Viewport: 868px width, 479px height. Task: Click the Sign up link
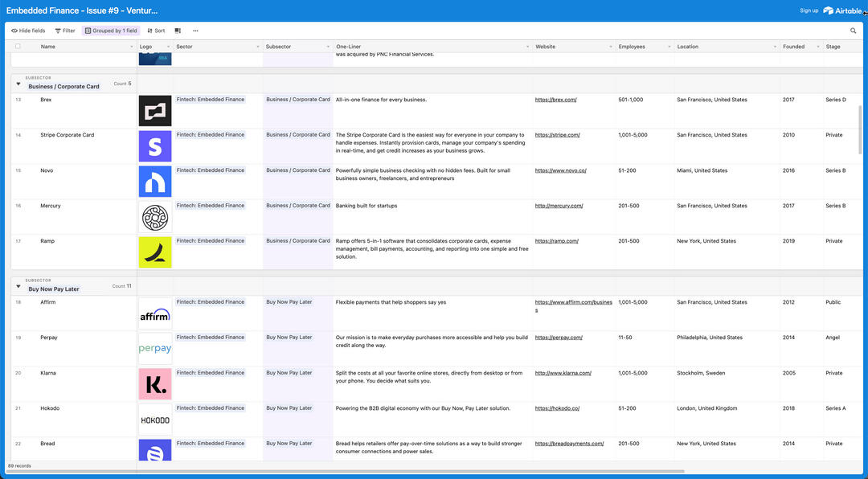point(809,10)
